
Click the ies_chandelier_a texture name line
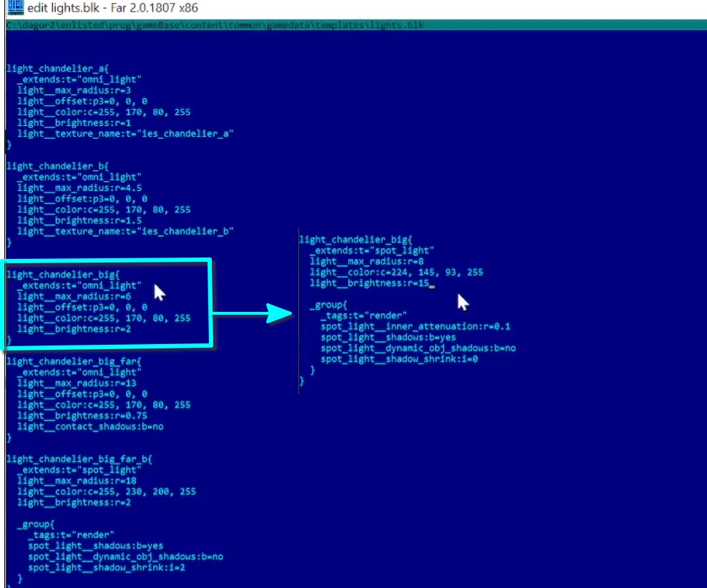pyautogui.click(x=125, y=134)
